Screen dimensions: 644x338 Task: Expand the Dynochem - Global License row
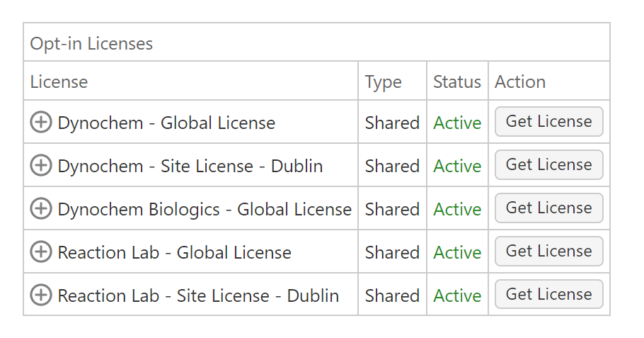[x=41, y=123]
